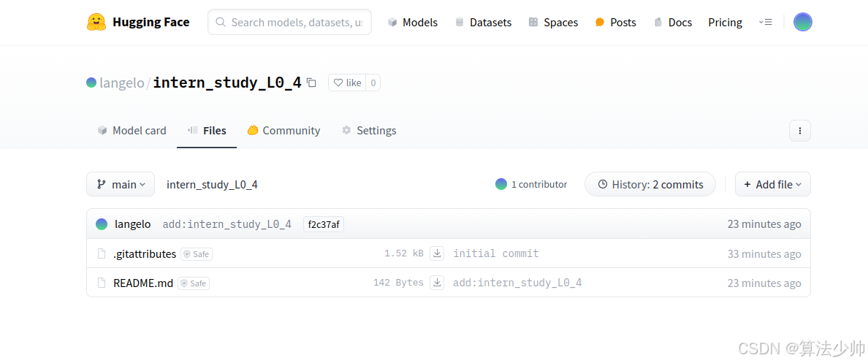Screen dimensions: 868x363
Task: Click Safe badge next to README.md
Action: pyautogui.click(x=193, y=283)
